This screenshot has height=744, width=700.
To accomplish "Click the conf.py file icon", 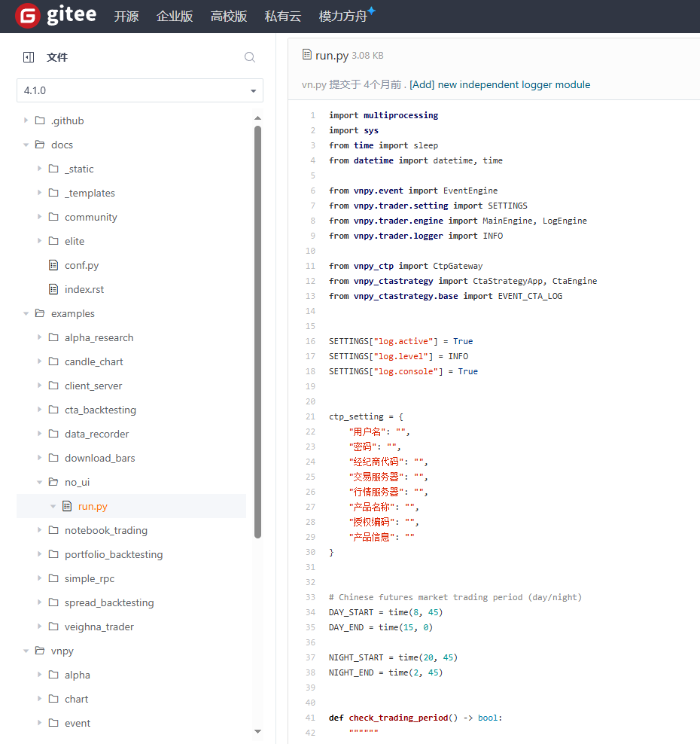I will point(53,265).
